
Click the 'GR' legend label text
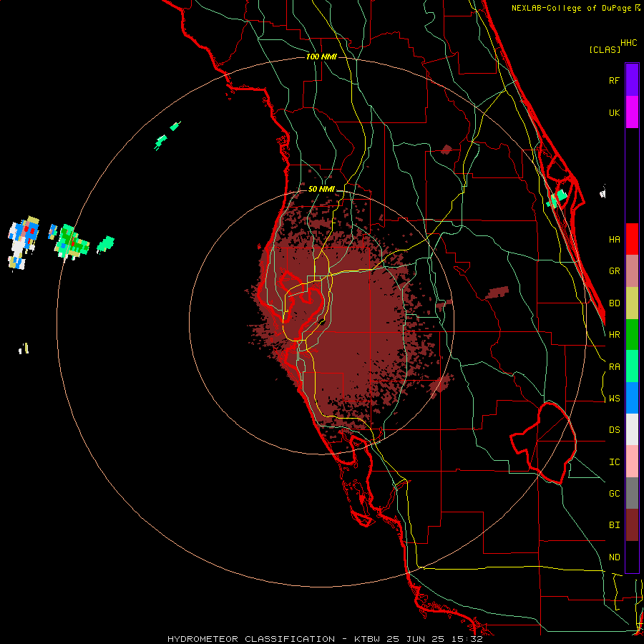[614, 271]
